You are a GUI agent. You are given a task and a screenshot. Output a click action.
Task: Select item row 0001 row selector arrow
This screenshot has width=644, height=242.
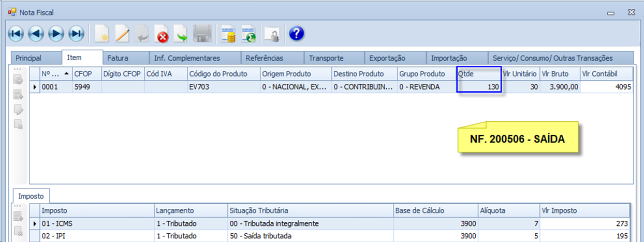coord(35,87)
